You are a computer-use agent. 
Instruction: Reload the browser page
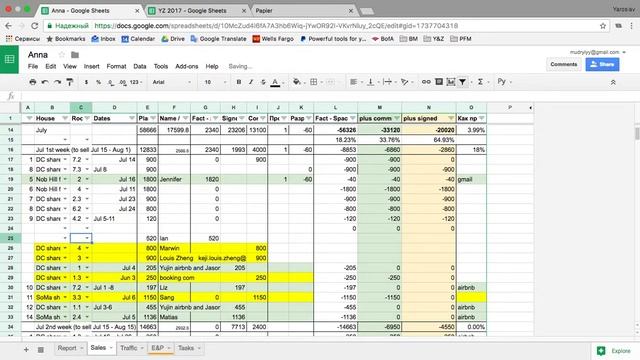[35, 26]
